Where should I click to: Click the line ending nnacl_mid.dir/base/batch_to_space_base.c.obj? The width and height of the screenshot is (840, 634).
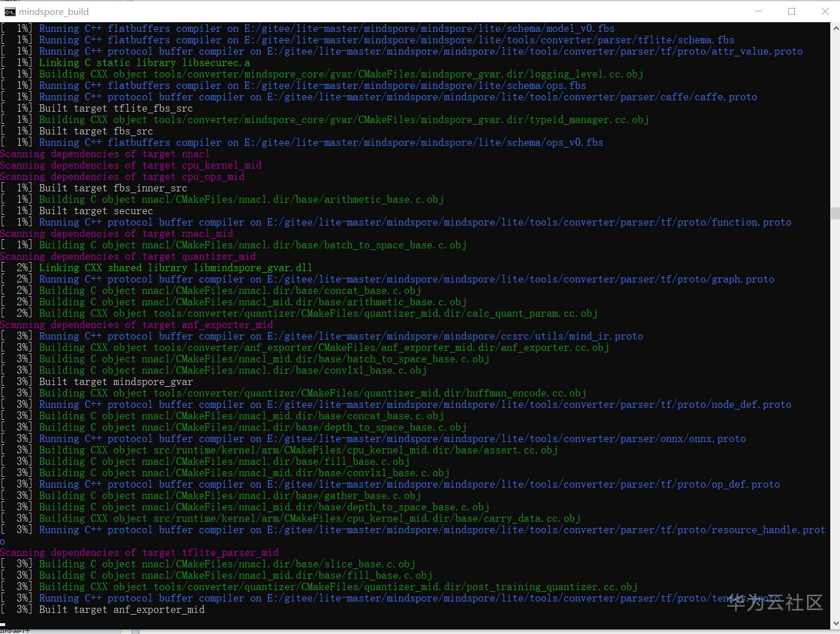pyautogui.click(x=244, y=359)
